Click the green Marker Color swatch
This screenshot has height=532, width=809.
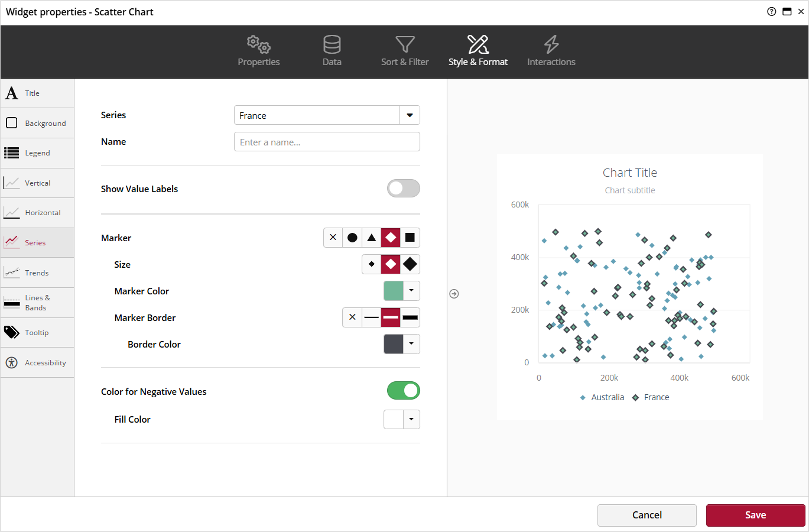click(394, 291)
